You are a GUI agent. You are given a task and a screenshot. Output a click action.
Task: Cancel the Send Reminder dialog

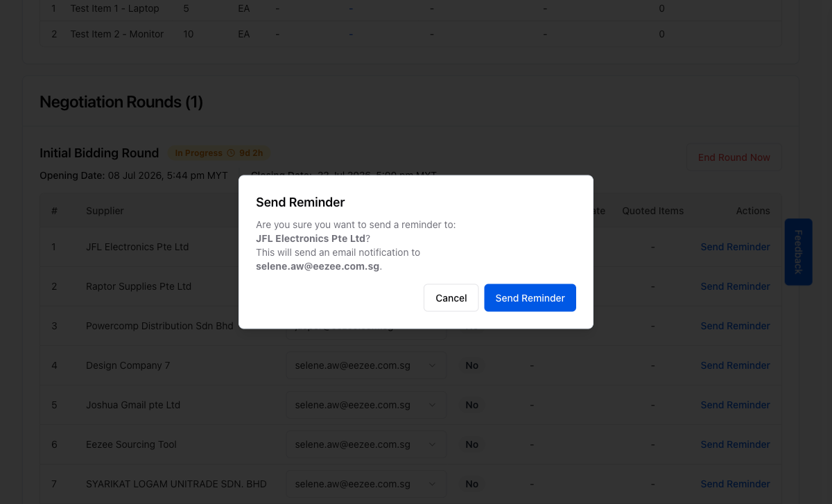tap(451, 297)
